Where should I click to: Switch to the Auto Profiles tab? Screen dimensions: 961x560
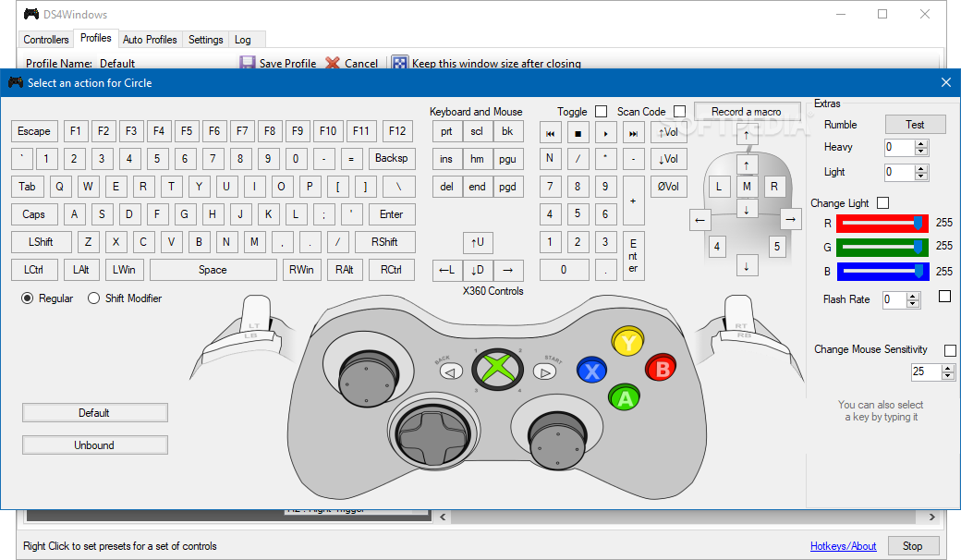pyautogui.click(x=150, y=39)
